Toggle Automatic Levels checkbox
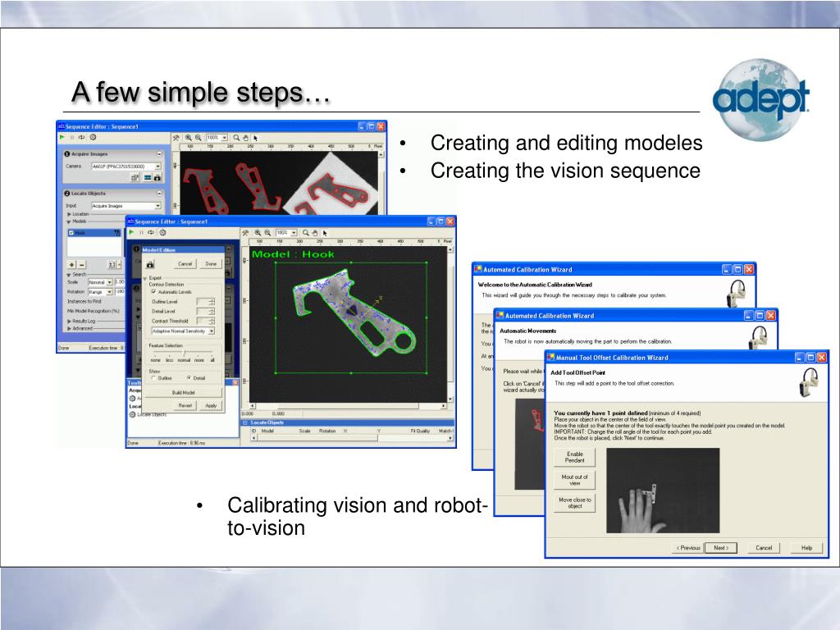The height and width of the screenshot is (630, 840). (153, 292)
